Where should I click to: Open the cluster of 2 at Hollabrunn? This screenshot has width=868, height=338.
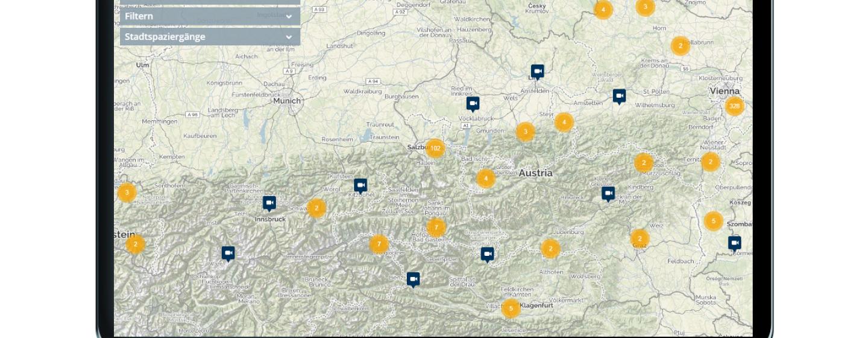tap(681, 46)
